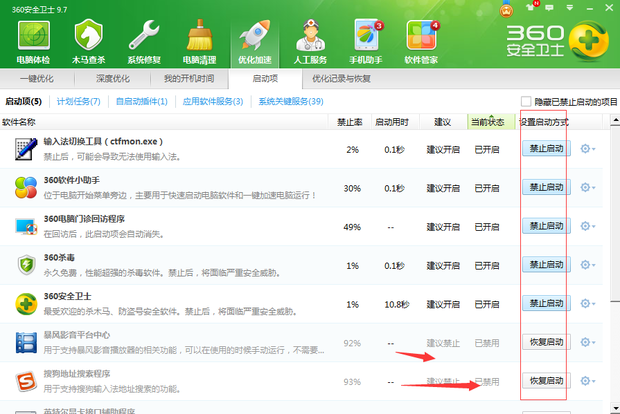Click the medal badge icon in title bar

coord(507,9)
